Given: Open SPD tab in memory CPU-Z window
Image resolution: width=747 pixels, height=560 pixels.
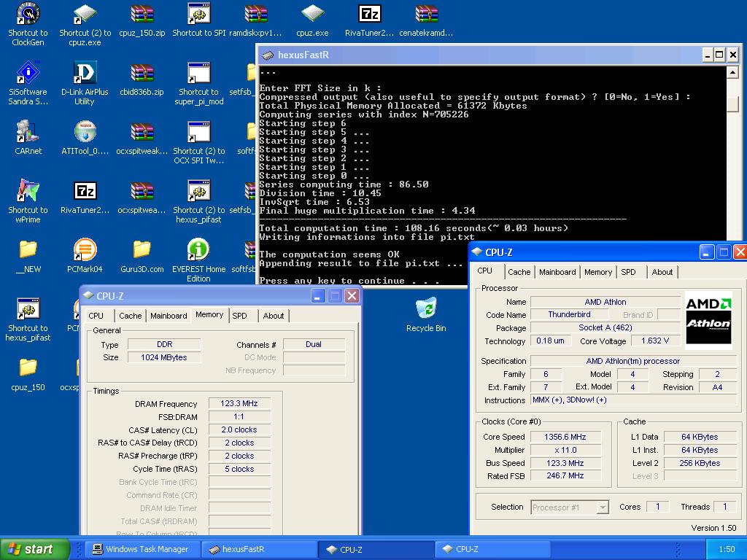Looking at the screenshot, I should (239, 316).
